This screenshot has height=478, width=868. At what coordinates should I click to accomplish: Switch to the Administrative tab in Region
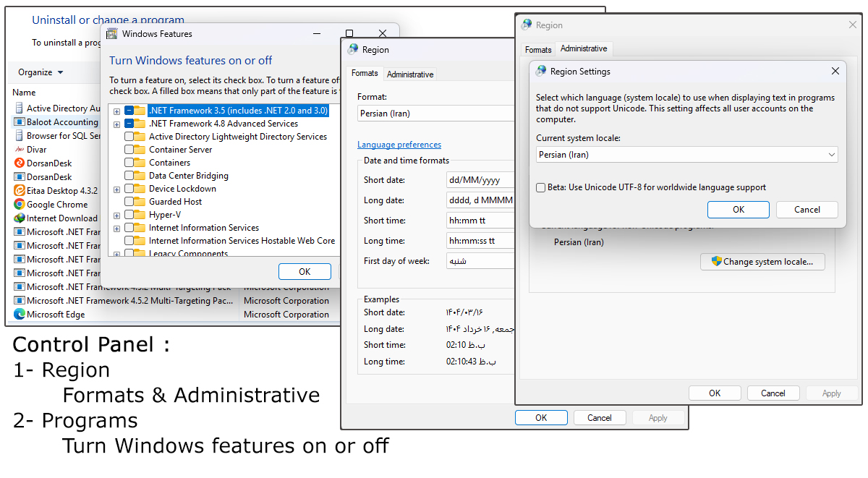point(410,74)
